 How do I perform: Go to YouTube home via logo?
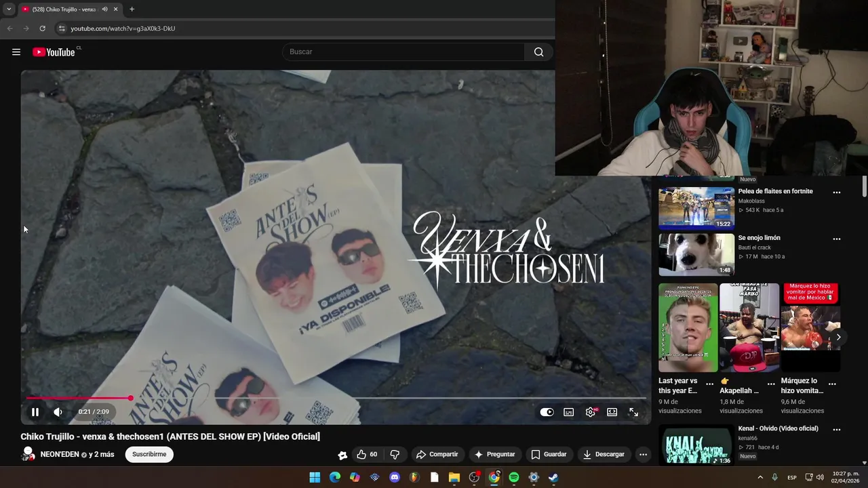tap(54, 52)
